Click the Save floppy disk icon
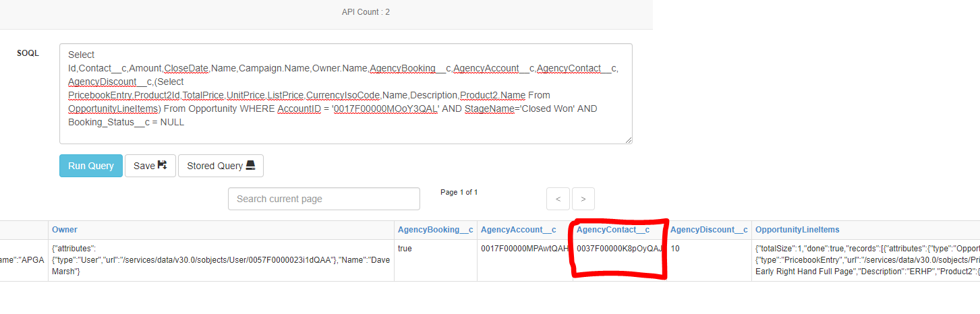The width and height of the screenshot is (980, 314). 163,165
